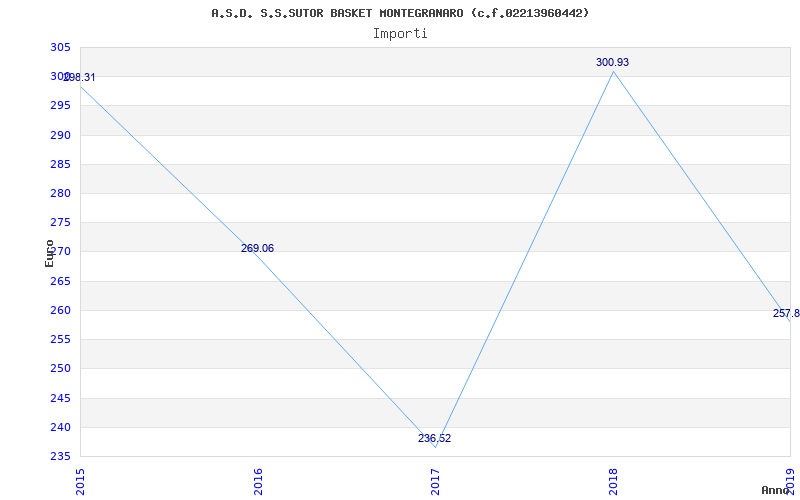Click the Anno x-axis title

pyautogui.click(x=776, y=490)
